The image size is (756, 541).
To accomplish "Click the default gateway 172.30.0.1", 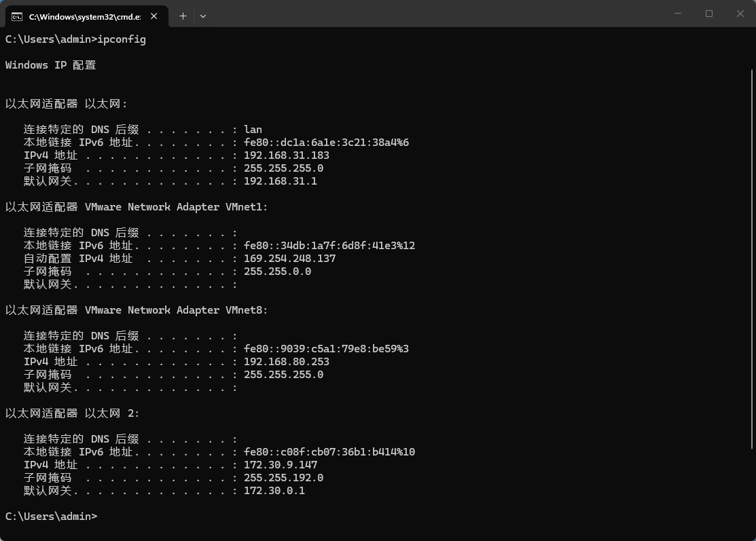I will [274, 491].
